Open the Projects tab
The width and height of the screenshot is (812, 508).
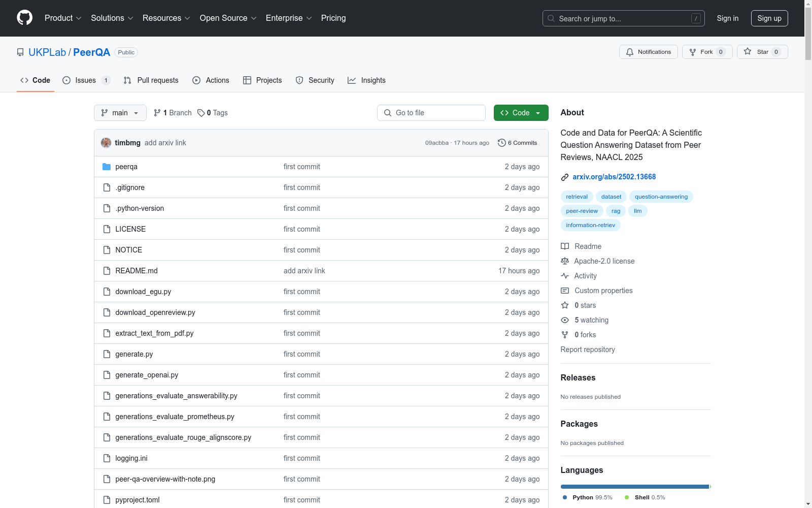tap(262, 80)
